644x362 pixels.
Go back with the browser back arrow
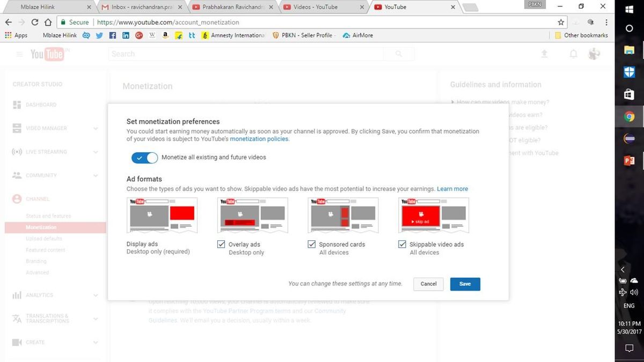coord(9,23)
